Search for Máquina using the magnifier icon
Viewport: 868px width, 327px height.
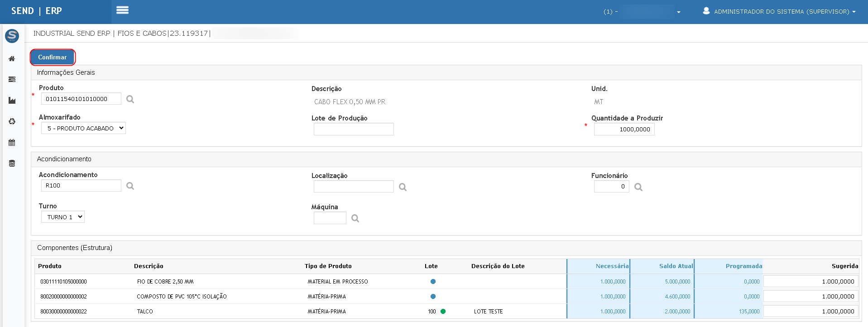(x=355, y=218)
